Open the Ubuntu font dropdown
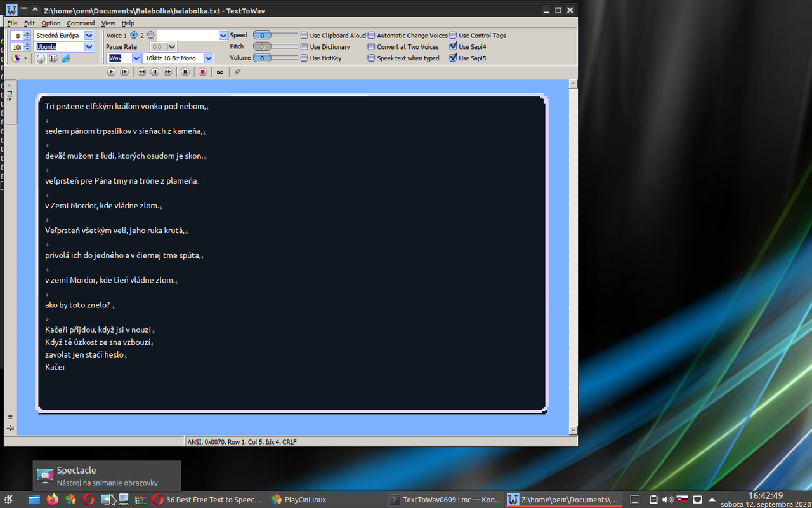Screen dimensions: 812x508 [89, 47]
